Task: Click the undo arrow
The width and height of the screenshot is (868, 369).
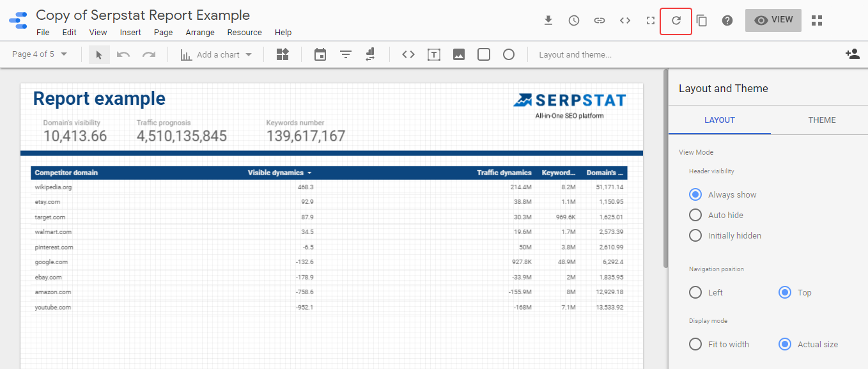Action: coord(123,54)
